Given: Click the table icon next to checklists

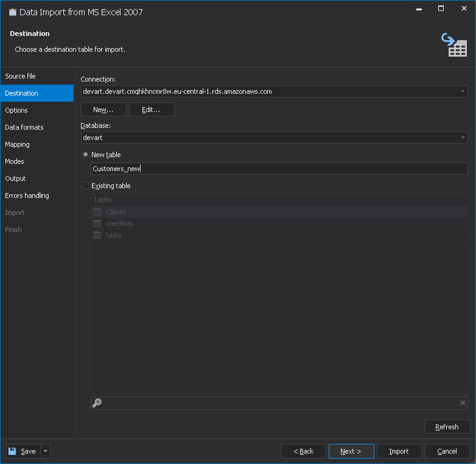Looking at the screenshot, I should click(x=97, y=223).
